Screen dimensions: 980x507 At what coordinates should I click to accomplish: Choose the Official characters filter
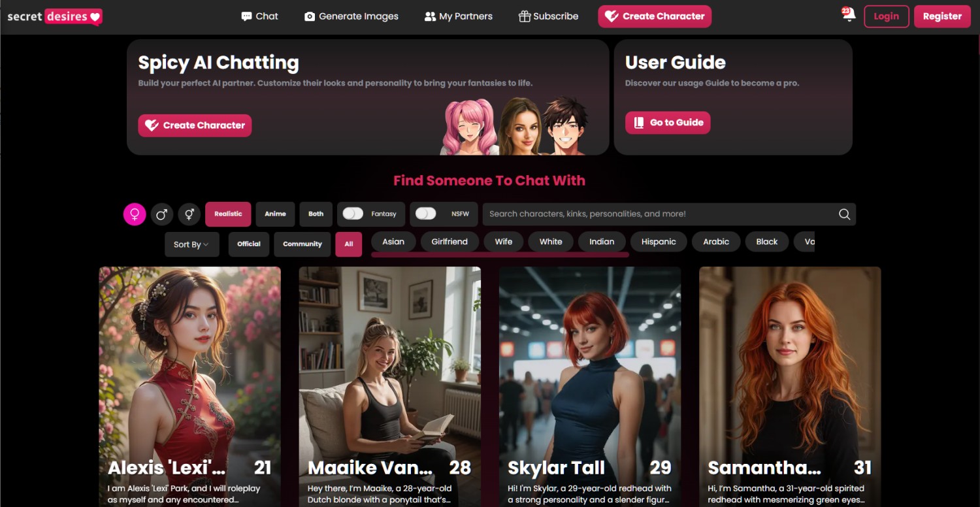pyautogui.click(x=248, y=244)
